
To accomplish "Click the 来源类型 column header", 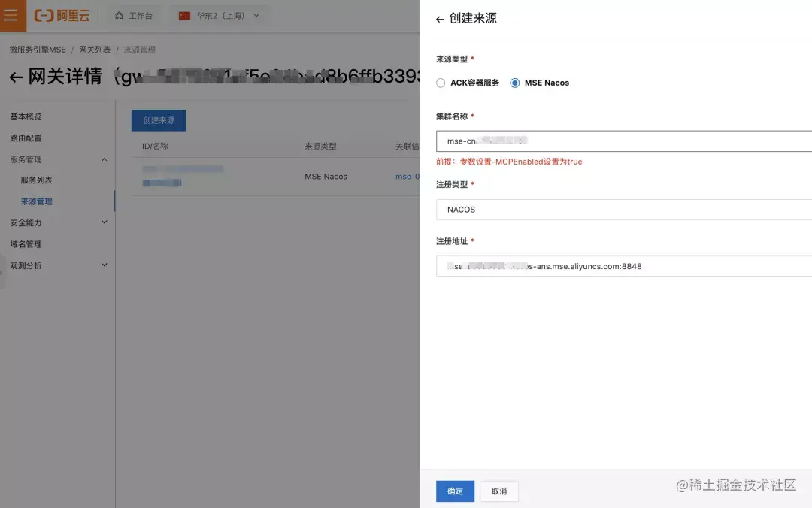I will point(320,146).
